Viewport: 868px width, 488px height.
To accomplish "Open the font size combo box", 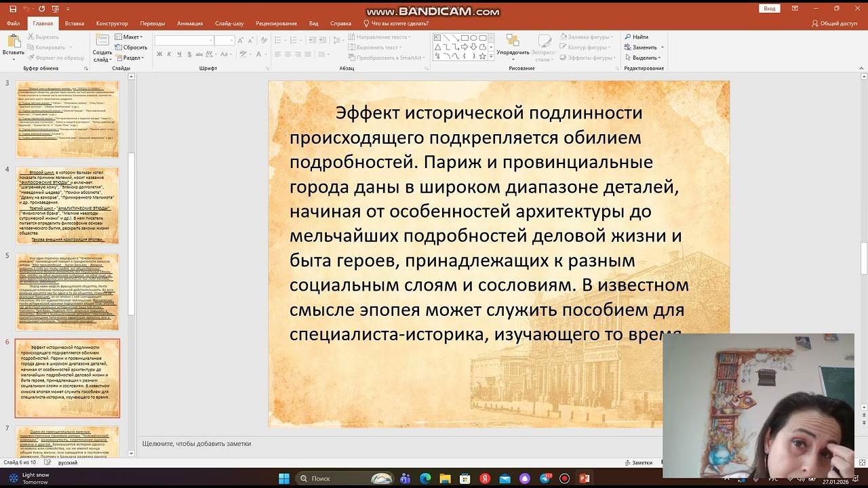I will click(224, 41).
